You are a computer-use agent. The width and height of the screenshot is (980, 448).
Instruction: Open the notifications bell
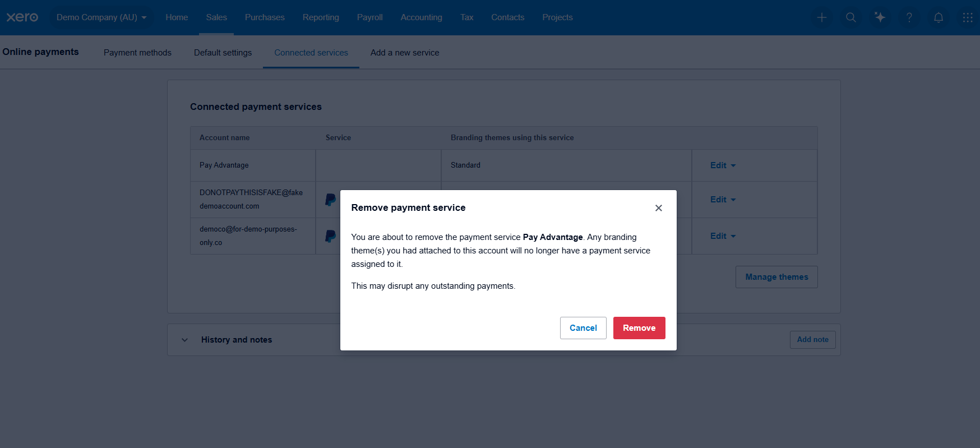938,17
